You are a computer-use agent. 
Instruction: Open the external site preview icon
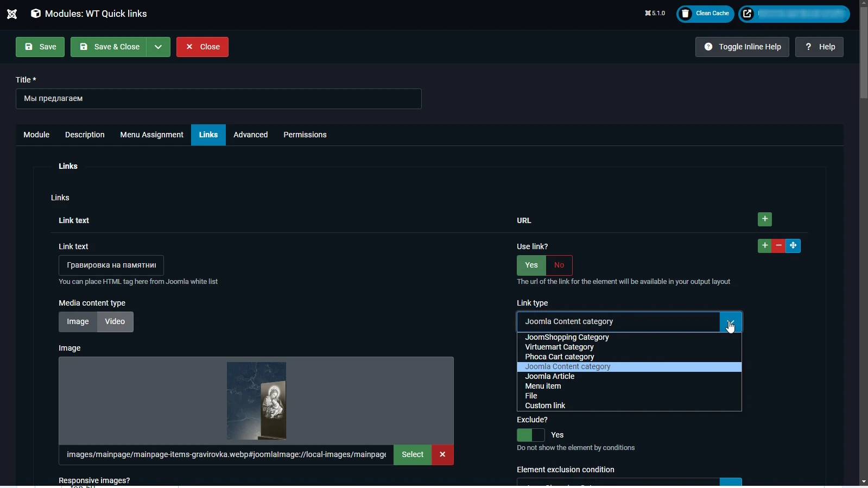click(x=747, y=14)
